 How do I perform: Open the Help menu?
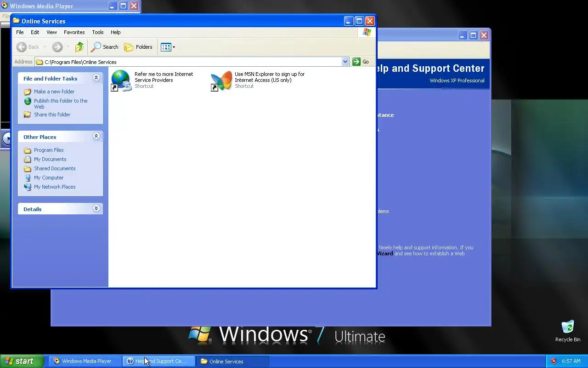pyautogui.click(x=115, y=32)
